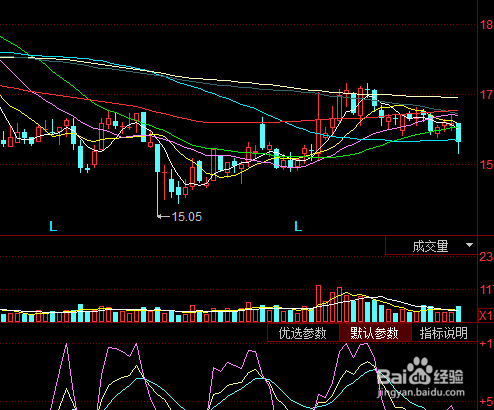Click the 15.05 low price label
This screenshot has height=410, width=494.
pos(187,217)
